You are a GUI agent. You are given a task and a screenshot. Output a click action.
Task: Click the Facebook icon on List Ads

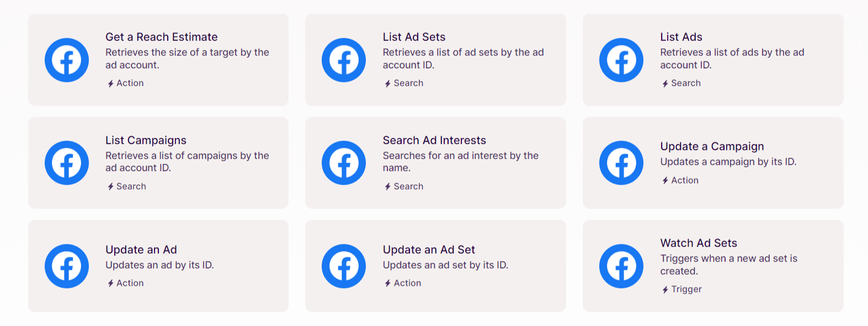click(x=621, y=60)
